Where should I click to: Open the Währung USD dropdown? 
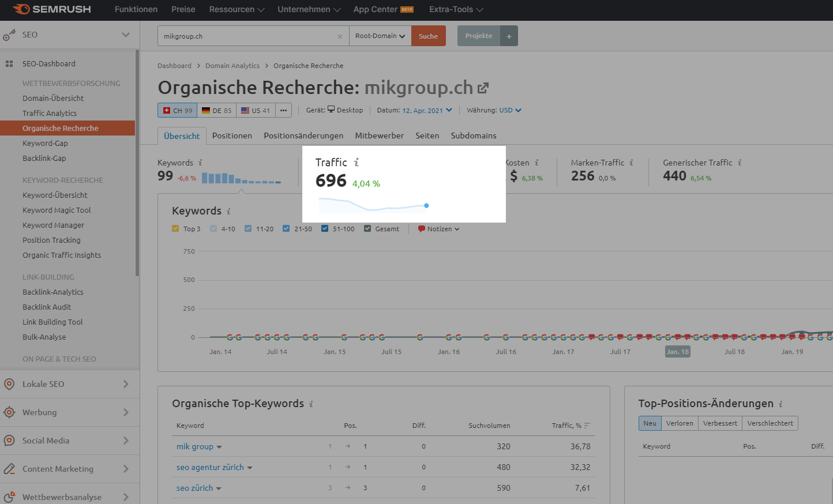(x=510, y=110)
